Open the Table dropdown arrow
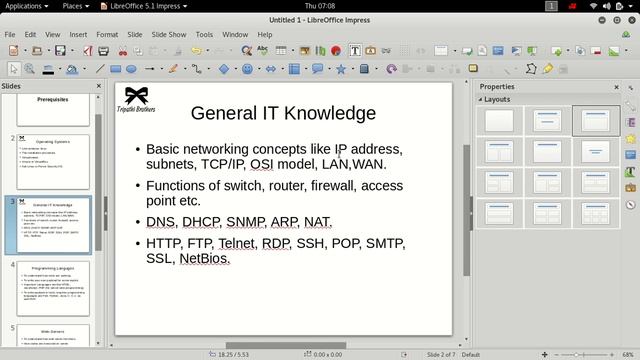The width and height of the screenshot is (640, 360). click(292, 51)
